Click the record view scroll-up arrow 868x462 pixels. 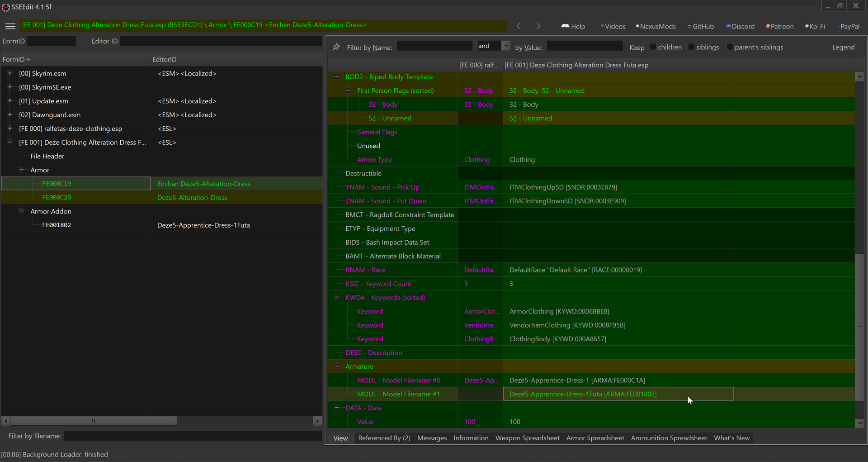coord(859,77)
